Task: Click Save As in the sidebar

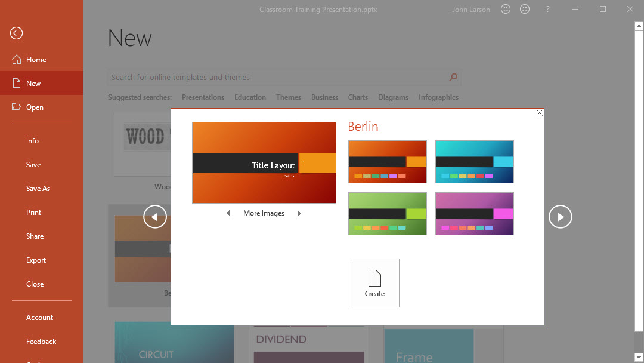Action: 38,189
